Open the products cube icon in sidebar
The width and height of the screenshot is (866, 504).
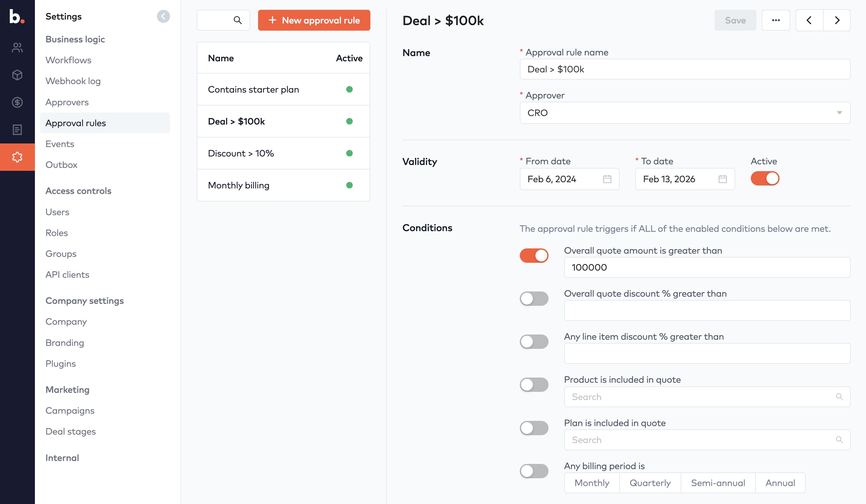point(17,75)
